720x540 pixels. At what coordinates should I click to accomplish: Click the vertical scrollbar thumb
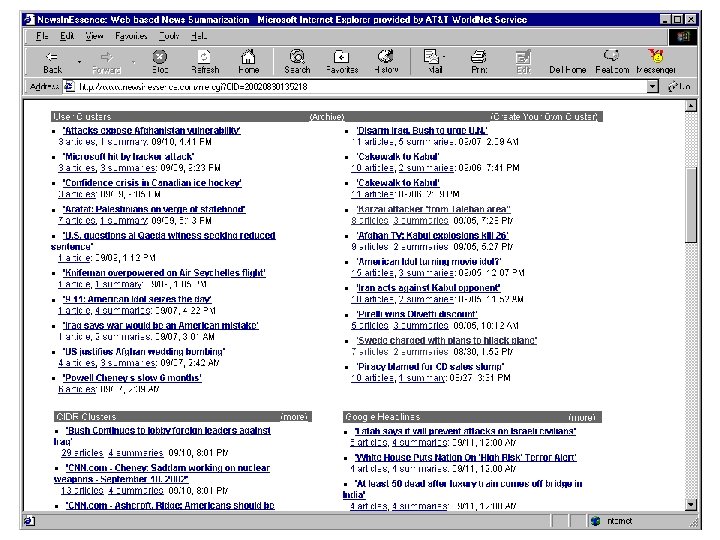(691, 204)
